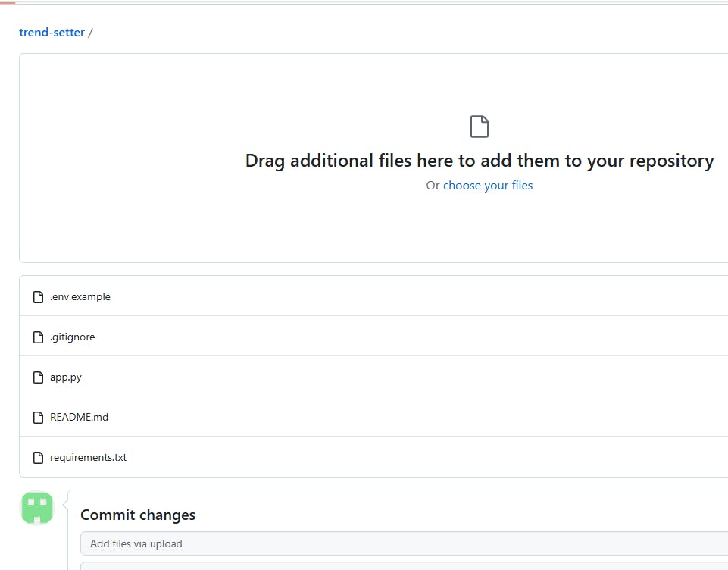728x570 pixels.
Task: Click the large file icon in drop zone
Action: (480, 127)
